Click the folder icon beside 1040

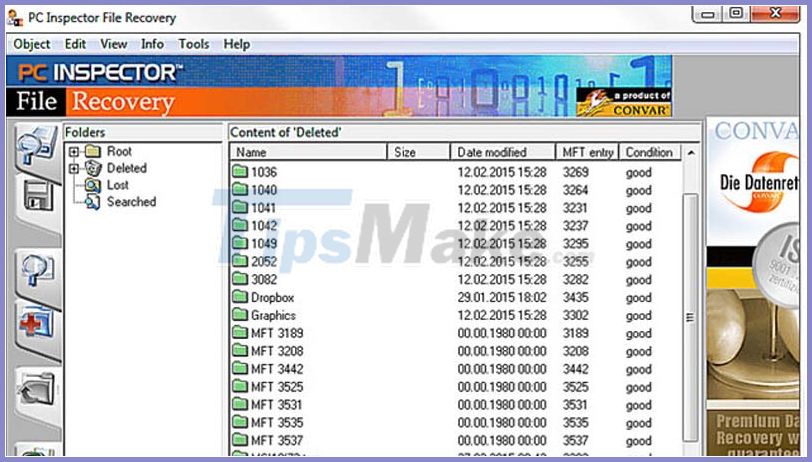point(240,190)
